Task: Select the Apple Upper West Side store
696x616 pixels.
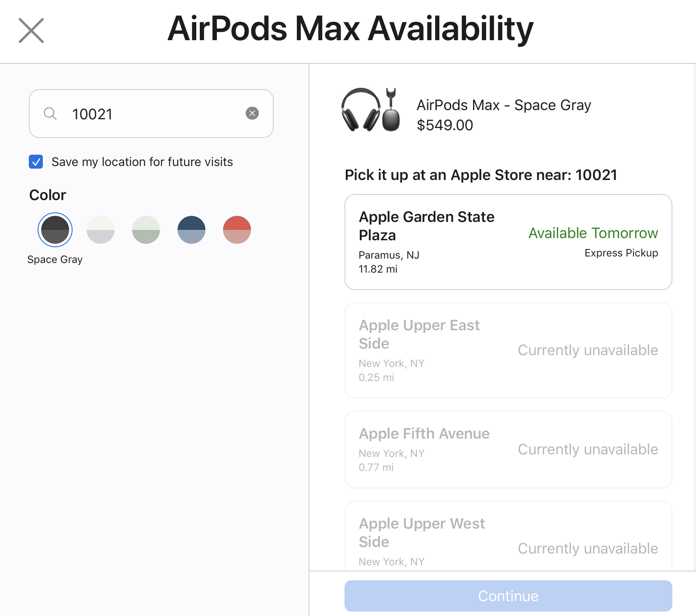Action: (x=508, y=537)
